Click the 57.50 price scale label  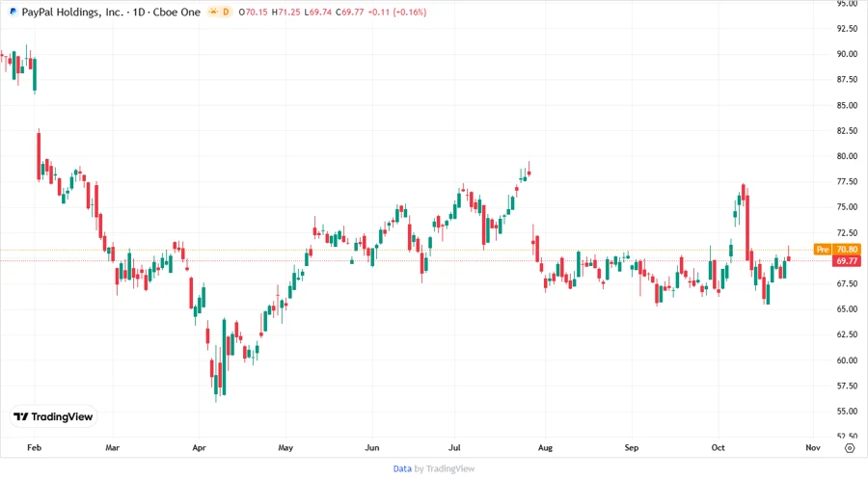point(847,386)
